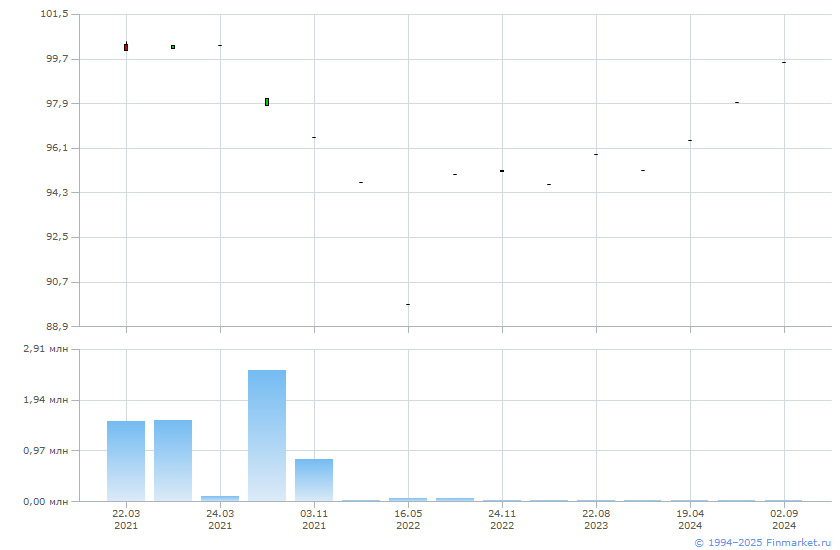Click the 94,3 price axis label
Image resolution: width=840 pixels, height=550 pixels.
[x=57, y=192]
